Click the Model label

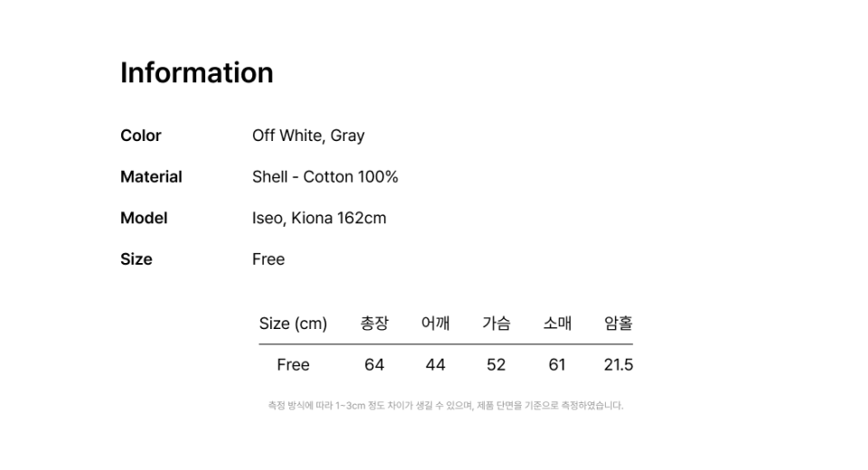(x=144, y=218)
